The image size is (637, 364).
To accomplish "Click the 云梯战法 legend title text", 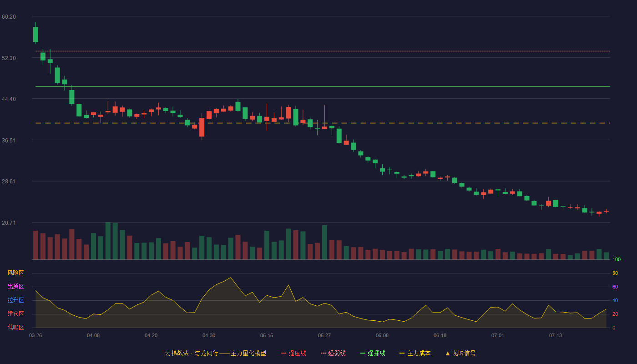I will click(x=177, y=353).
